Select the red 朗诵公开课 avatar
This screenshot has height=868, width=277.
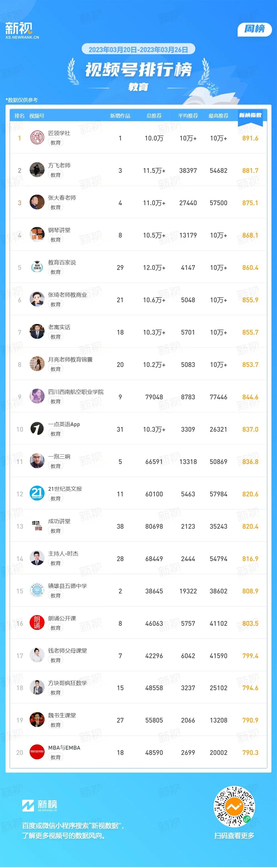pos(37,623)
